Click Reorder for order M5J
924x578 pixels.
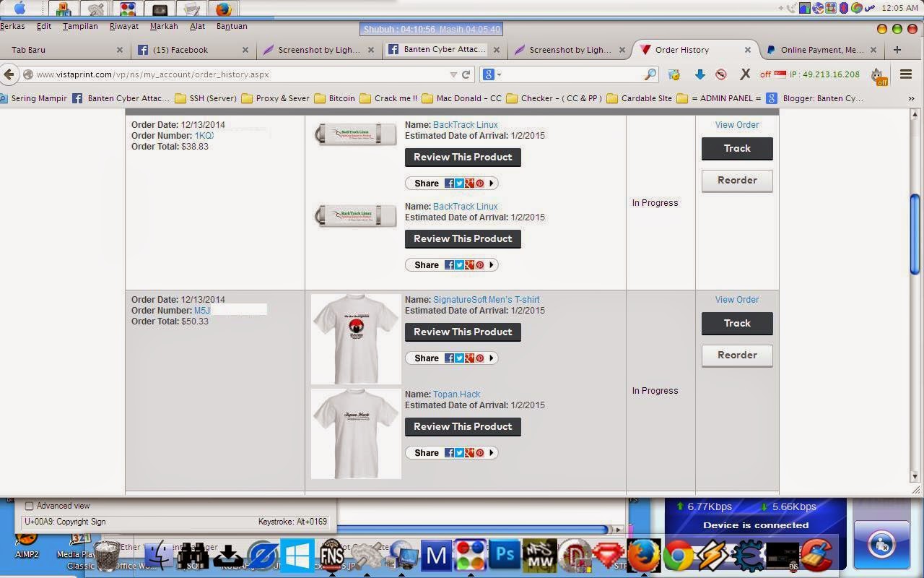click(x=737, y=355)
